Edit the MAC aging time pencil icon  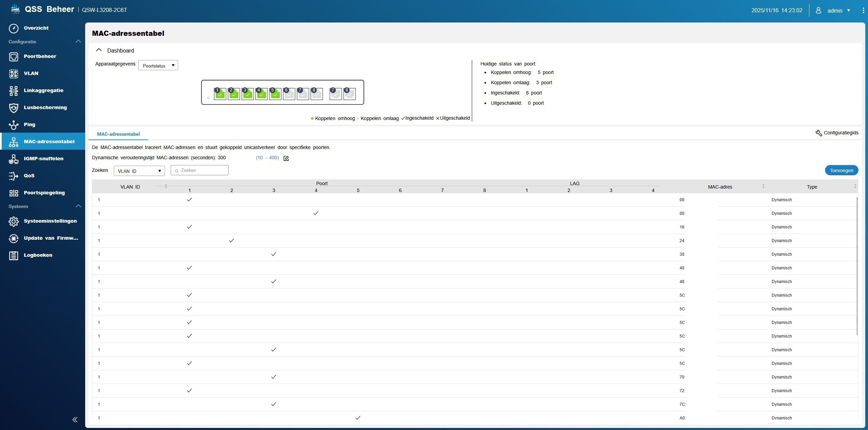tap(286, 158)
